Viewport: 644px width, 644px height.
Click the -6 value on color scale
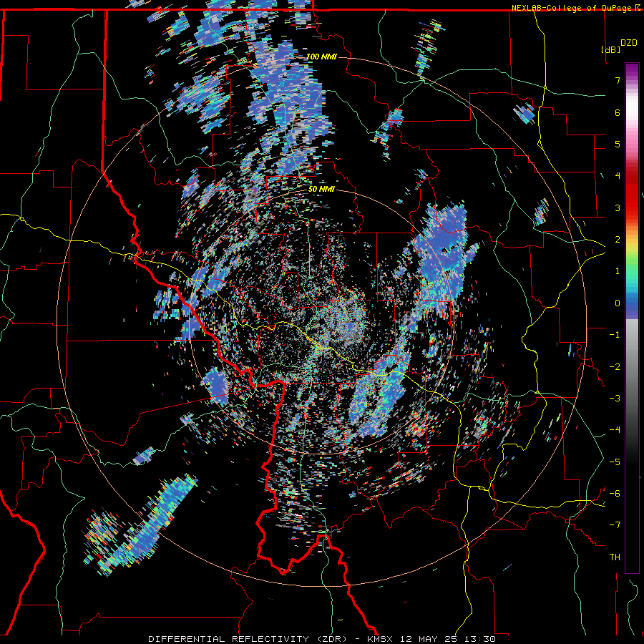(615, 494)
